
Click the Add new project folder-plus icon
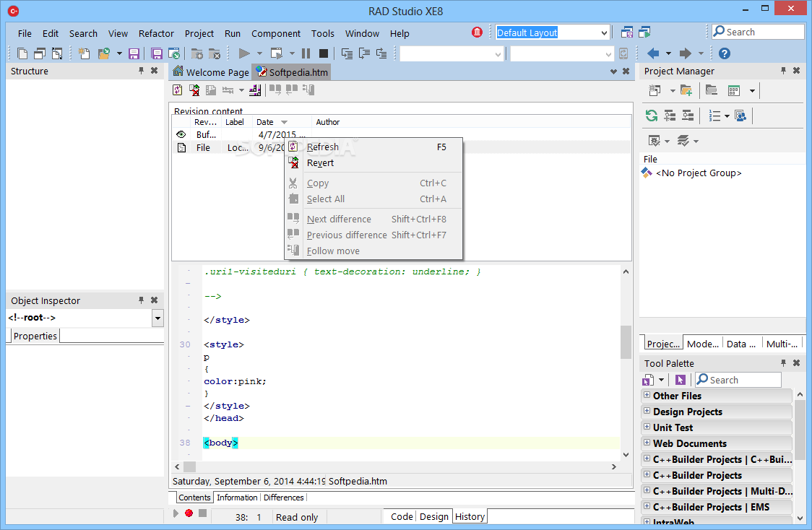(686, 90)
